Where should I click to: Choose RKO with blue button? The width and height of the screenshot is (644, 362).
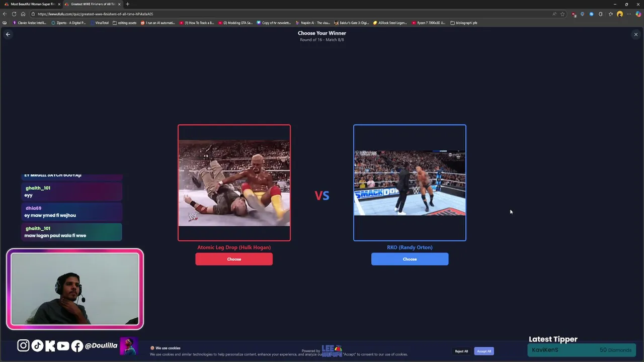pyautogui.click(x=410, y=259)
